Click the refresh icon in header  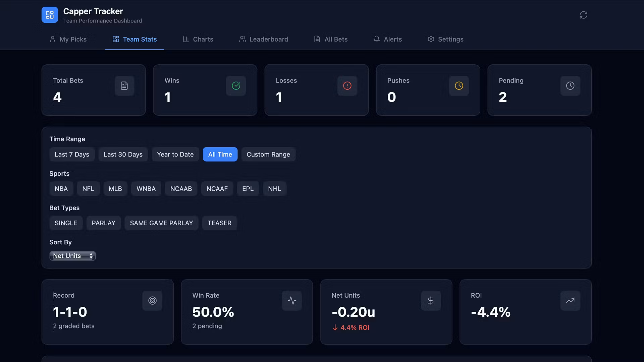pyautogui.click(x=583, y=15)
